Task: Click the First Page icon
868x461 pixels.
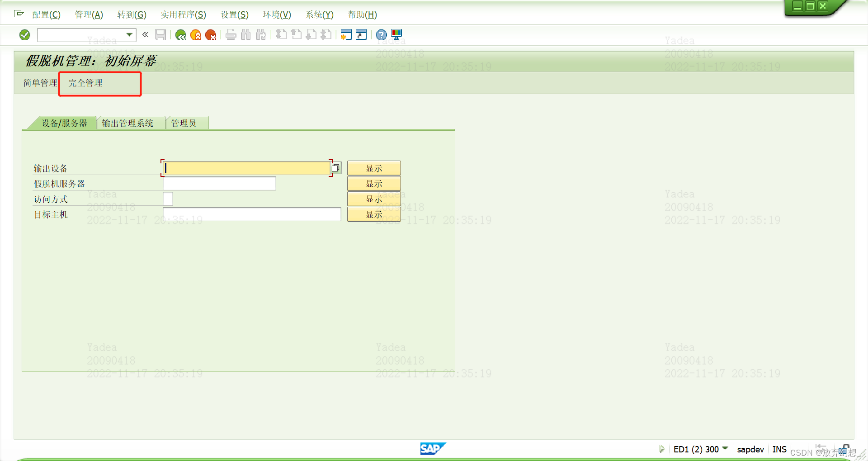Action: [x=281, y=34]
